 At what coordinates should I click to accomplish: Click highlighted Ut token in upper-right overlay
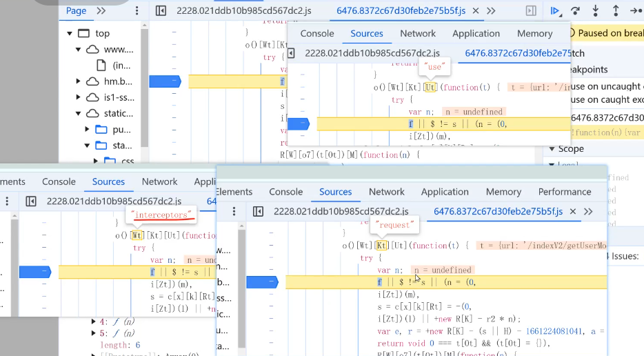430,87
